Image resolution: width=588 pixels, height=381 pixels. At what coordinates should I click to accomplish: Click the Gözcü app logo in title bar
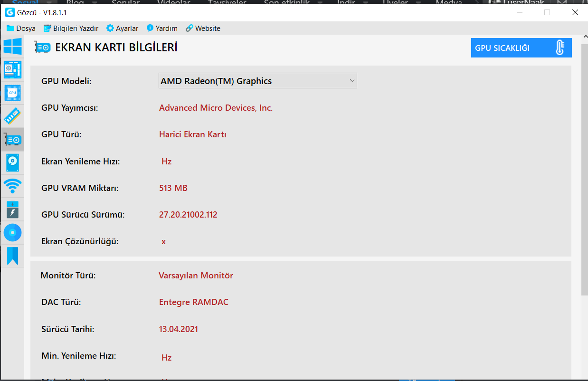(9, 12)
